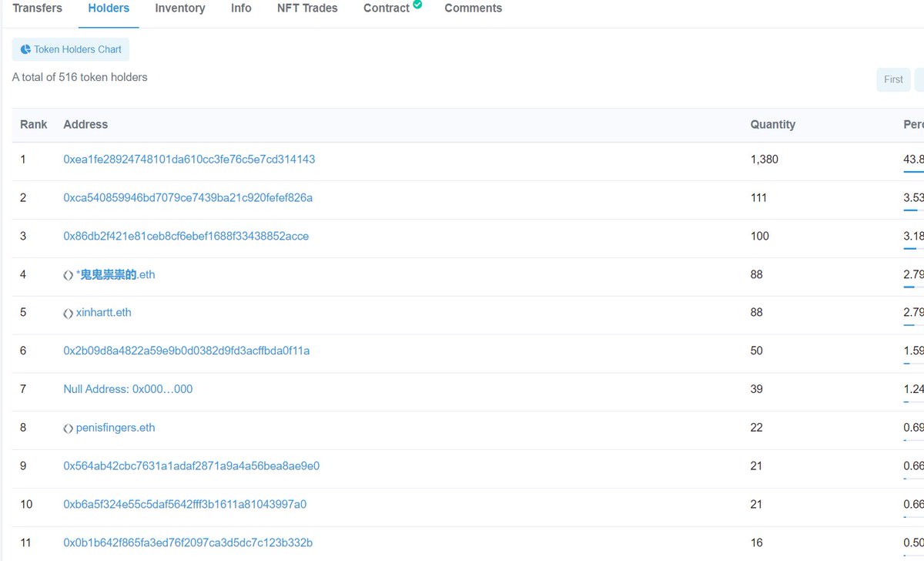Open the xinhartt.eth holder link
The image size is (924, 561).
pos(104,313)
